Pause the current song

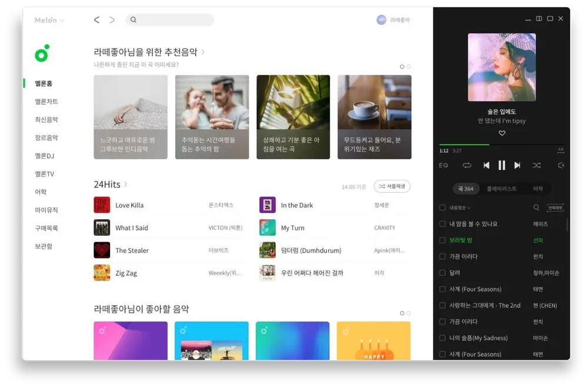pos(502,165)
